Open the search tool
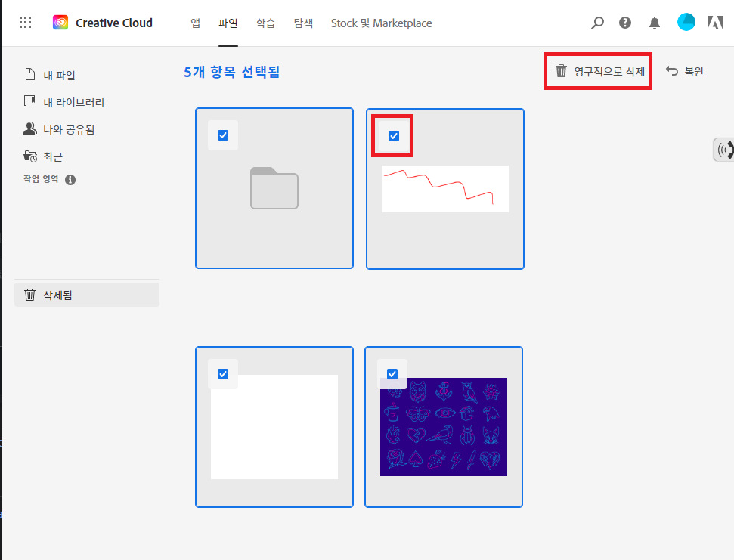Viewport: 734px width, 560px height. [597, 23]
